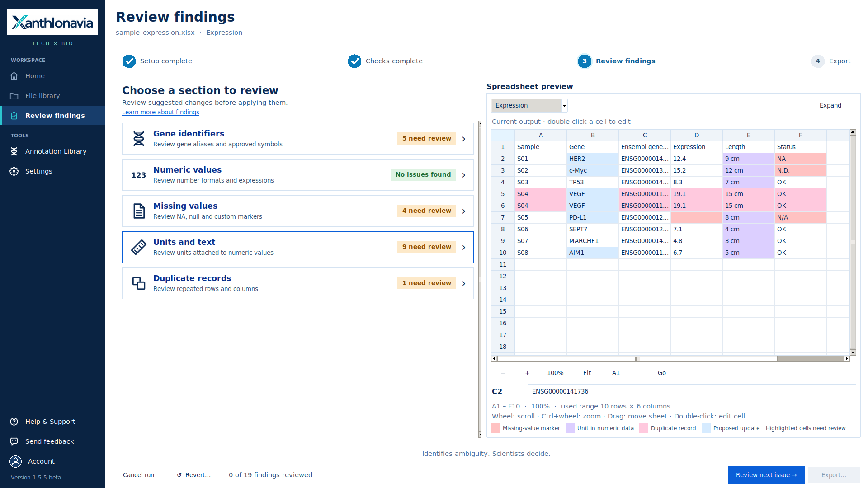The image size is (868, 488).
Task: Expand Duplicate records section chevron
Action: (x=464, y=283)
